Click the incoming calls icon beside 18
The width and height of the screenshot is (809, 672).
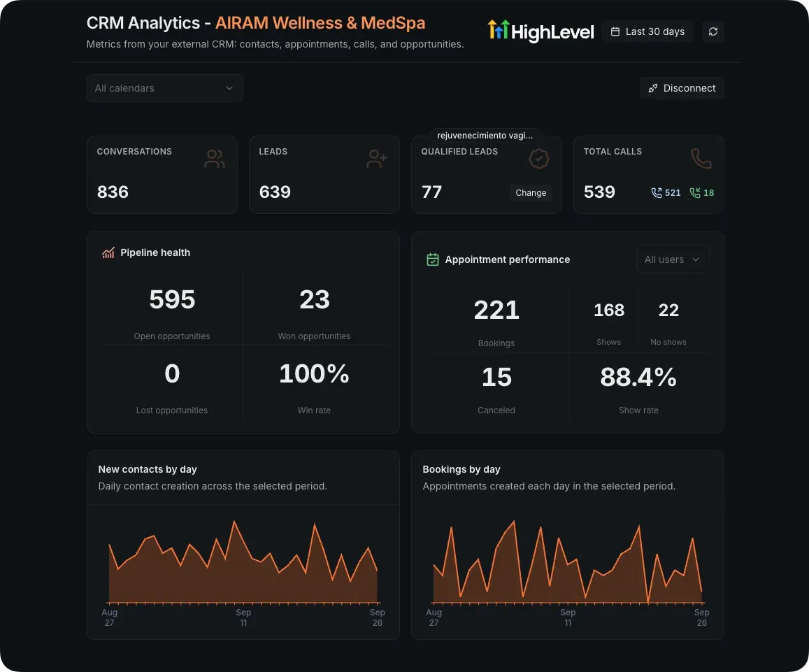(x=695, y=192)
